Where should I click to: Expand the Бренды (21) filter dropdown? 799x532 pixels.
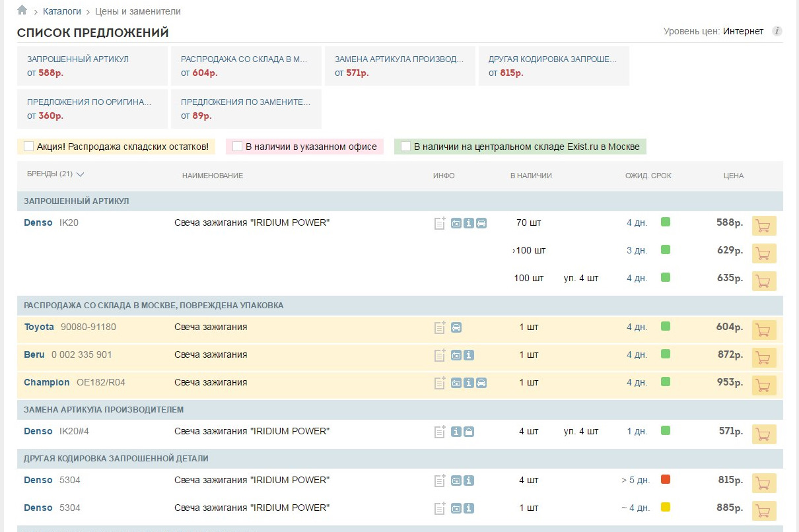tap(55, 175)
